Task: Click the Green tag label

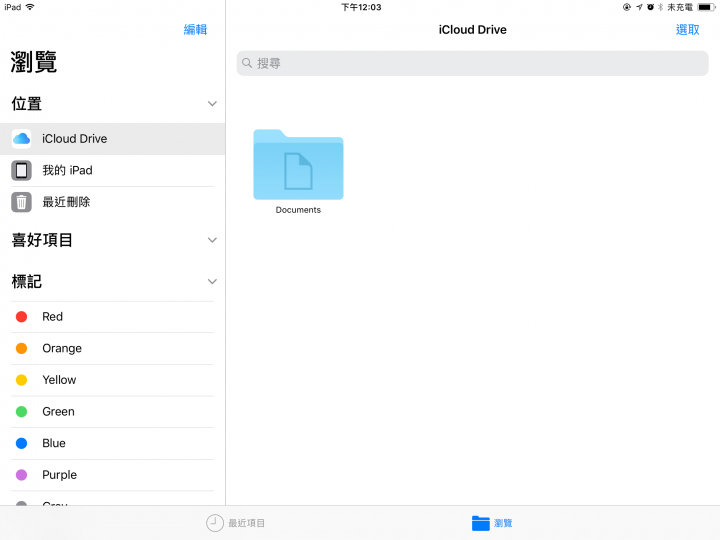Action: (x=58, y=412)
